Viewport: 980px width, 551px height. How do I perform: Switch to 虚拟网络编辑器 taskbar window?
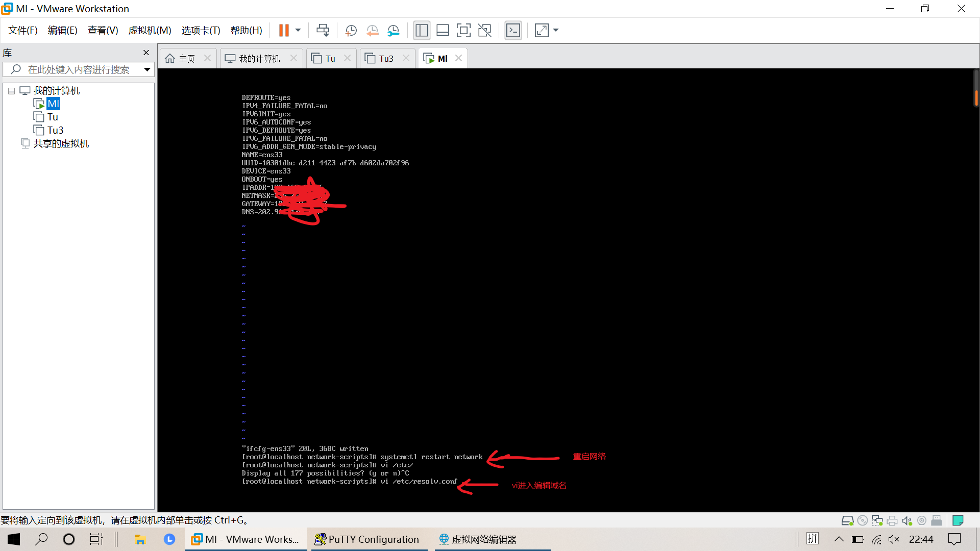[x=493, y=539]
